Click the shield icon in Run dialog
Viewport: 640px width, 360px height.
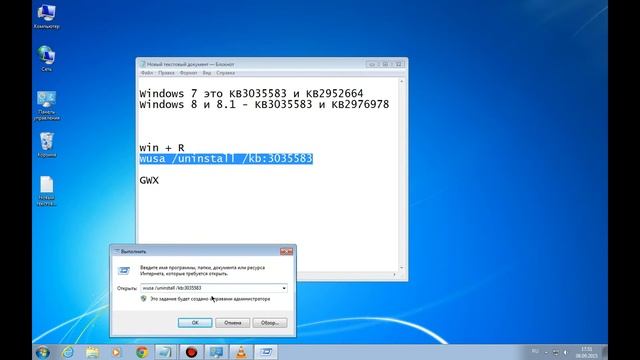tap(144, 299)
